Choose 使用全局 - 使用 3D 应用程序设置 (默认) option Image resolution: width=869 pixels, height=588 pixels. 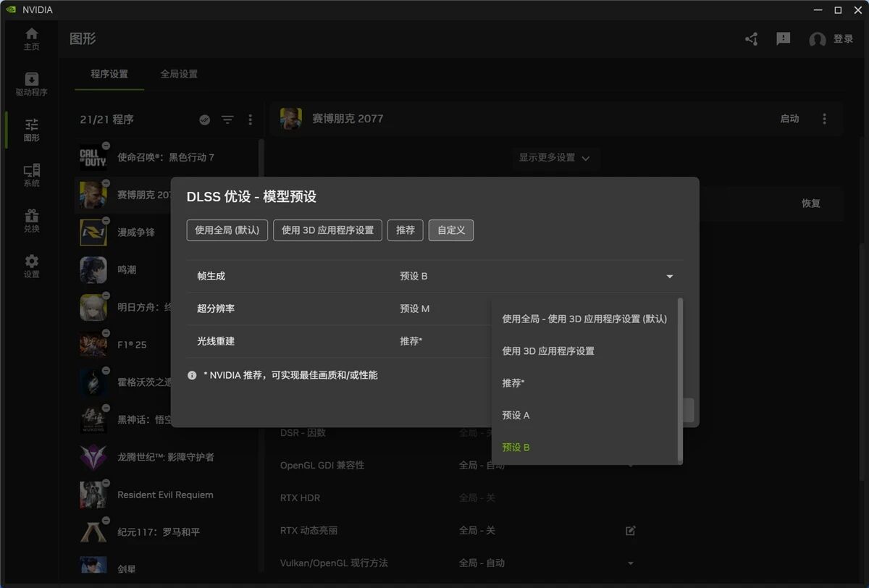(584, 319)
